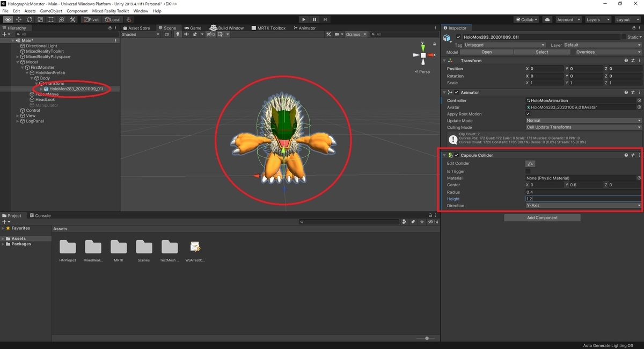Switch to the Console tab
Viewport: 644px width, 349px height.
(x=40, y=216)
